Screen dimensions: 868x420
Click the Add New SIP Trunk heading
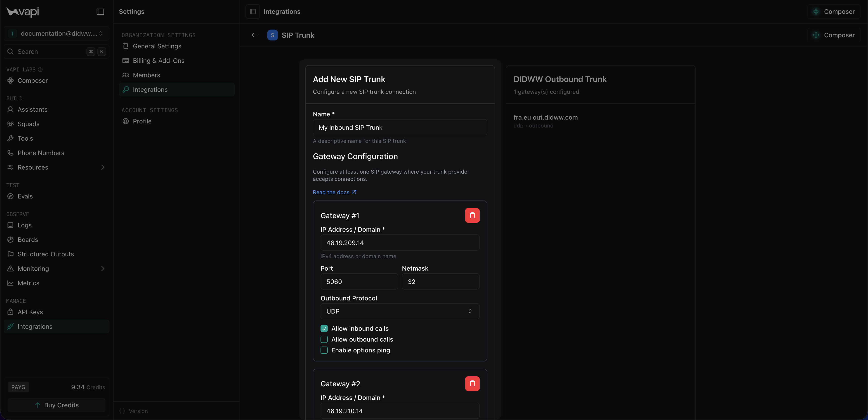[x=349, y=79]
